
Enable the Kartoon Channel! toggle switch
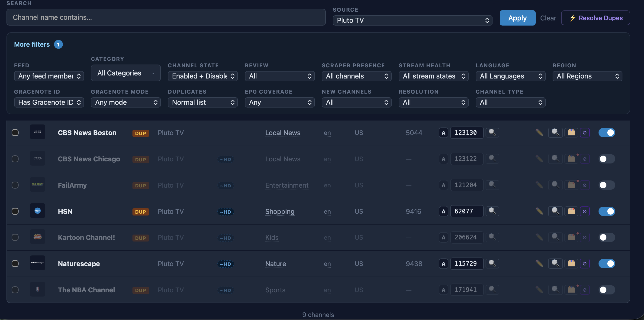point(607,237)
